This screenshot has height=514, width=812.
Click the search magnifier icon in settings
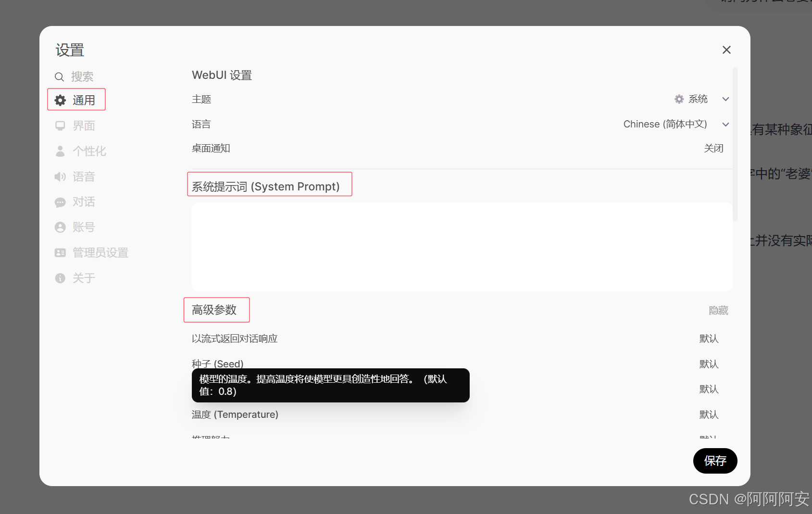tap(59, 77)
